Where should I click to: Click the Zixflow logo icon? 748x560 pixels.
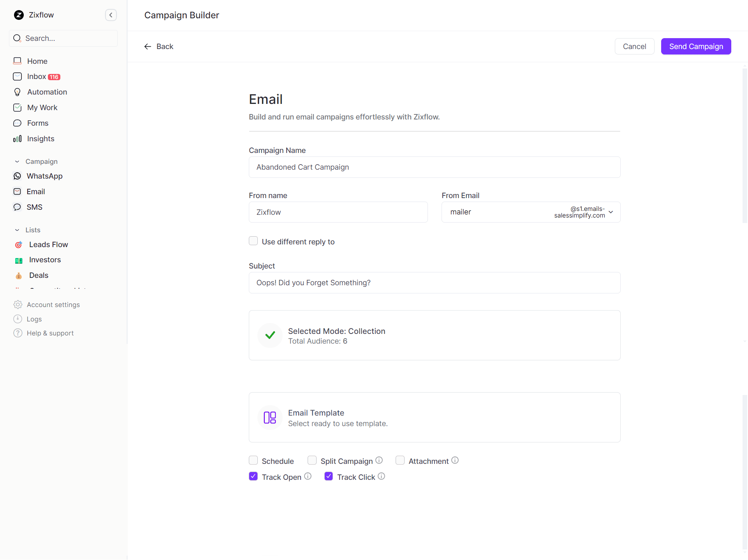pos(19,15)
